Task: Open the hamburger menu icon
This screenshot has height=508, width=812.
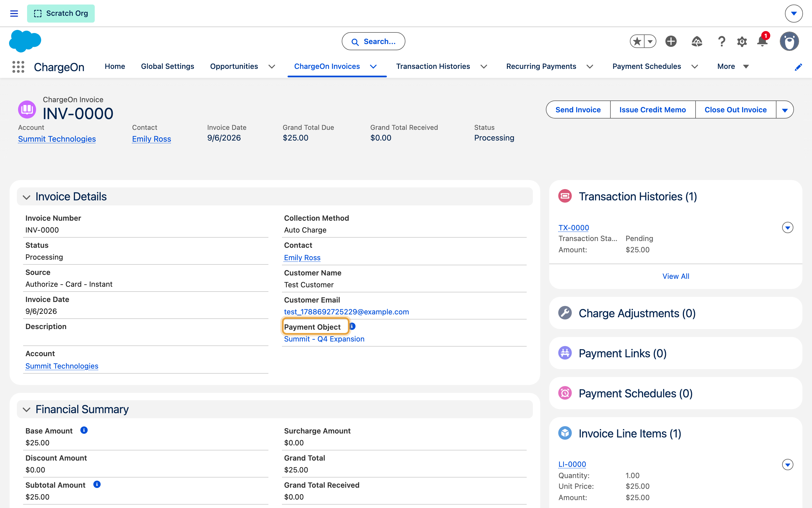Action: click(14, 14)
